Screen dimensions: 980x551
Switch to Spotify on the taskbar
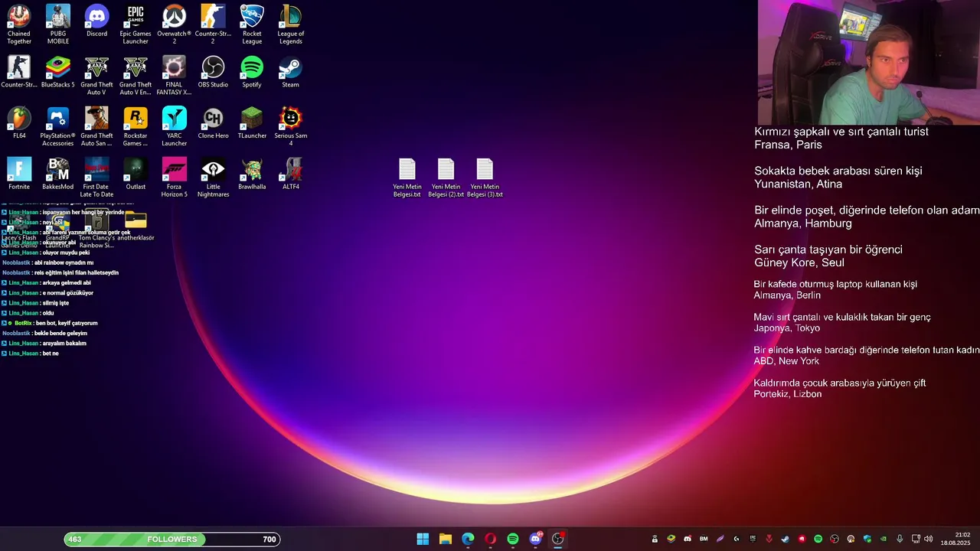click(x=513, y=539)
